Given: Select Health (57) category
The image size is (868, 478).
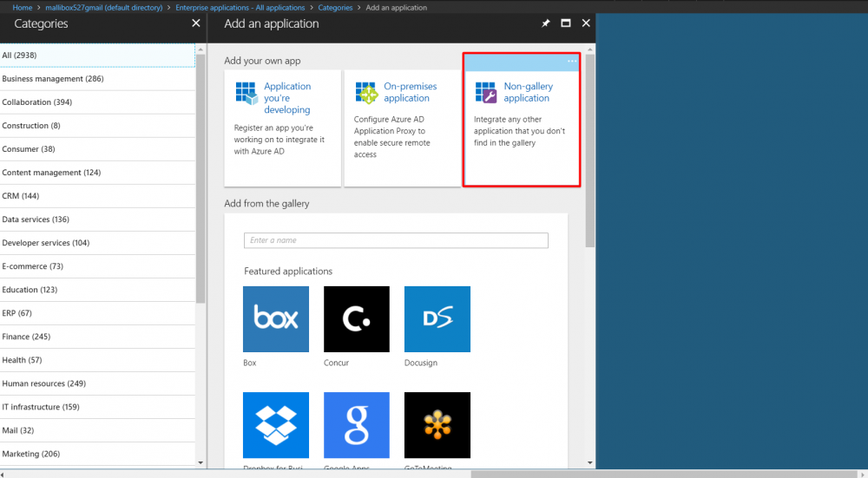Looking at the screenshot, I should (x=97, y=360).
